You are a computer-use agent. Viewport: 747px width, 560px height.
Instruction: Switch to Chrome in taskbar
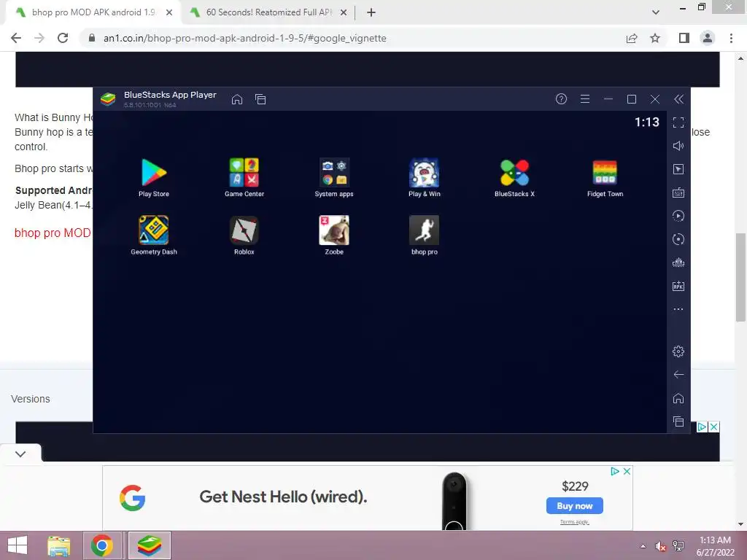[x=101, y=545]
